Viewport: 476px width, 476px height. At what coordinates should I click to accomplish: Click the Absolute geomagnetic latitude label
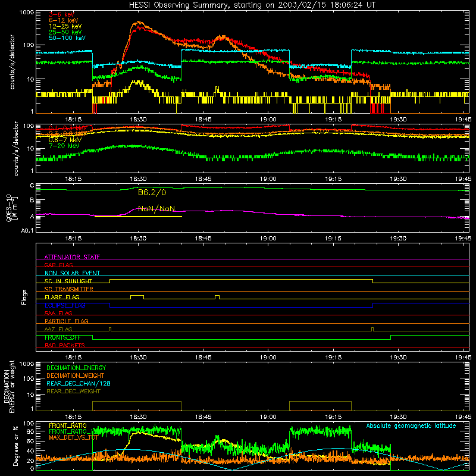click(x=411, y=425)
